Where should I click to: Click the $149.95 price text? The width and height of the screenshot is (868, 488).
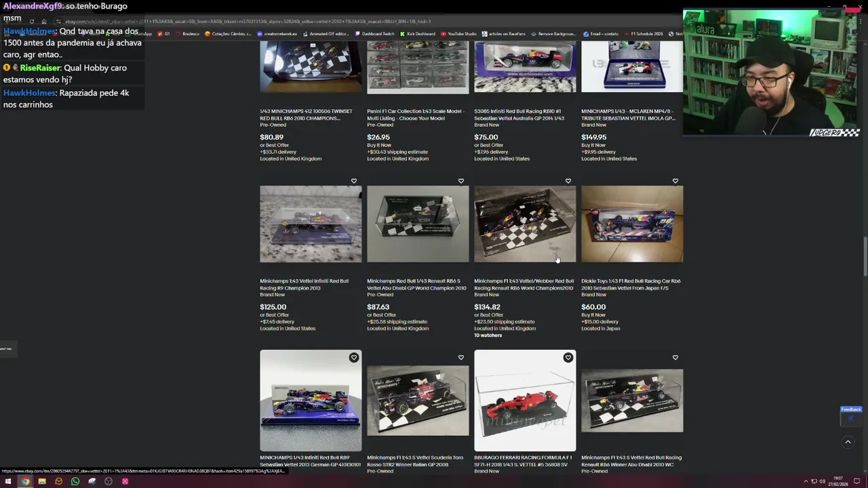coord(594,137)
